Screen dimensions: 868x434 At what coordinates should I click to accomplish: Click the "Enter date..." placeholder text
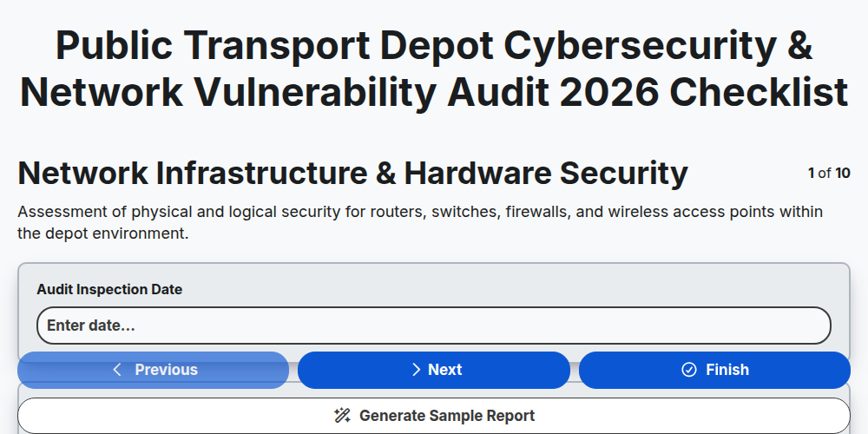(x=91, y=325)
